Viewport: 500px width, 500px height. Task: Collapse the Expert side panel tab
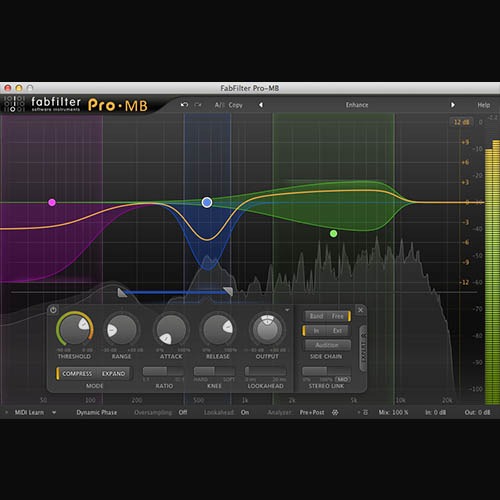[363, 349]
